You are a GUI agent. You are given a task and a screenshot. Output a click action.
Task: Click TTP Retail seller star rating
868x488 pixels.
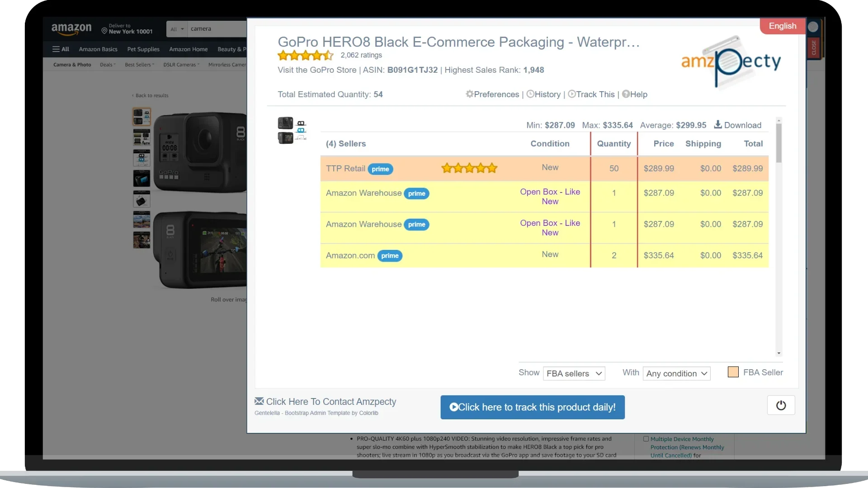(x=469, y=168)
